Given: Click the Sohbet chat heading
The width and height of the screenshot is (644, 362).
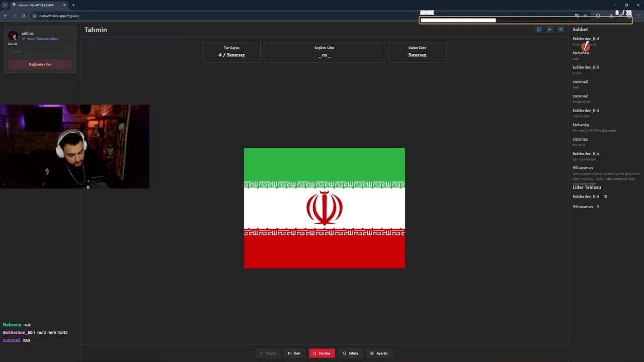Looking at the screenshot, I should 580,29.
